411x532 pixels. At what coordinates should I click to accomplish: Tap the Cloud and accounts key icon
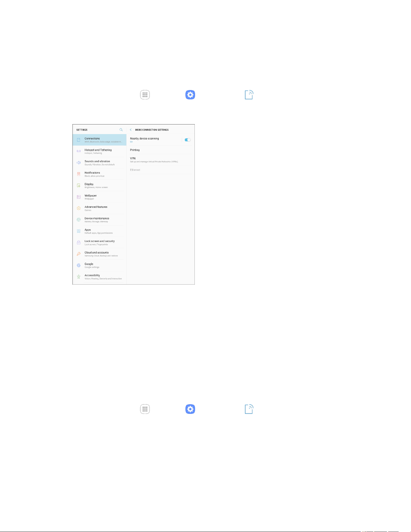point(79,254)
